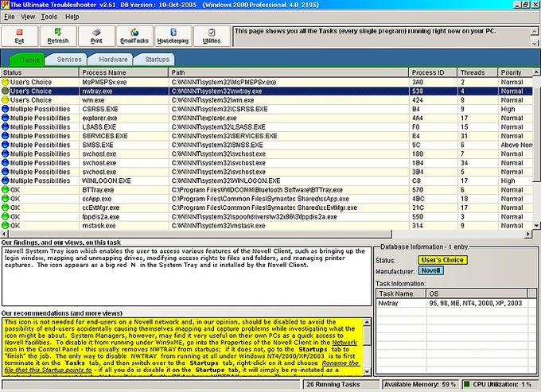Sort by the Status column header
This screenshot has height=392, width=541.
tap(39, 72)
